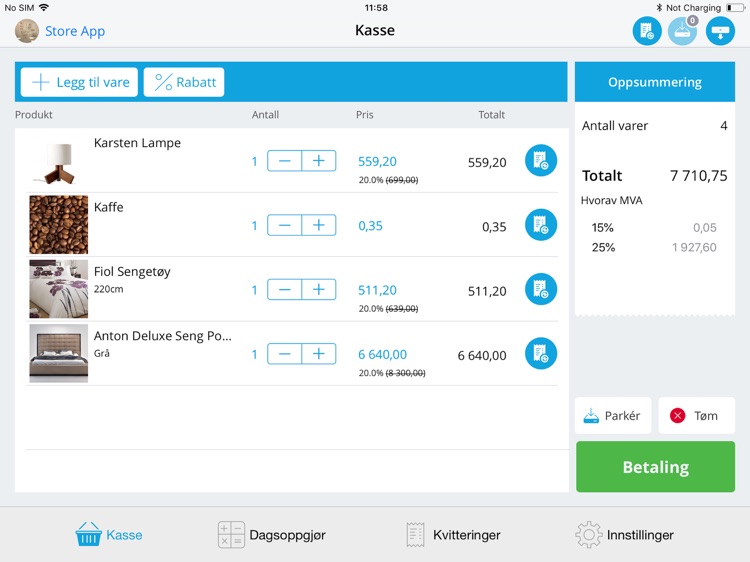Switch to Innstillinger tab
Viewport: 750px width, 562px height.
tap(624, 535)
